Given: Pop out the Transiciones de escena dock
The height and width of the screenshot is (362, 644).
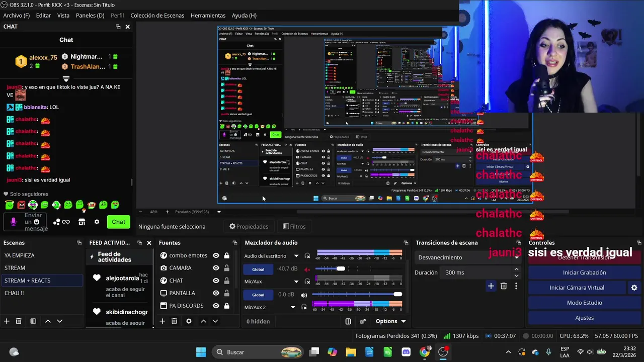Looking at the screenshot, I should pos(519,243).
